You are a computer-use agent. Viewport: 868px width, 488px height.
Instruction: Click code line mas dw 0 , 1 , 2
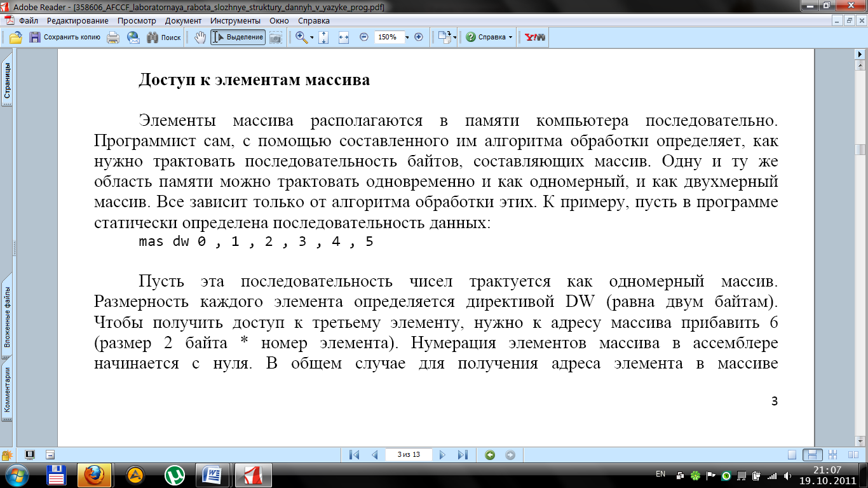click(x=256, y=242)
